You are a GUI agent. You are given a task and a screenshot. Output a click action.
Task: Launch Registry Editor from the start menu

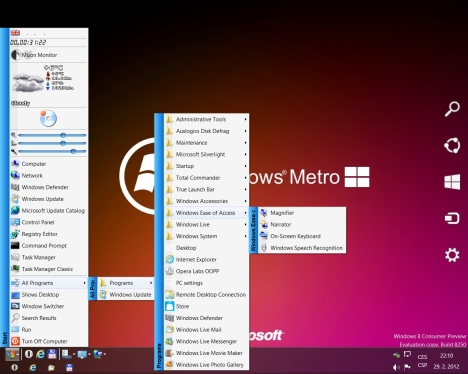point(49,234)
